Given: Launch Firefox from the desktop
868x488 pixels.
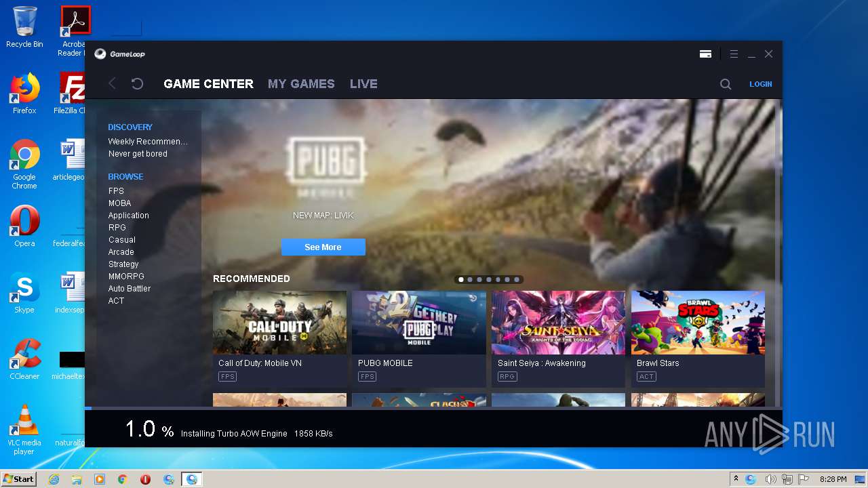Looking at the screenshot, I should click(24, 94).
